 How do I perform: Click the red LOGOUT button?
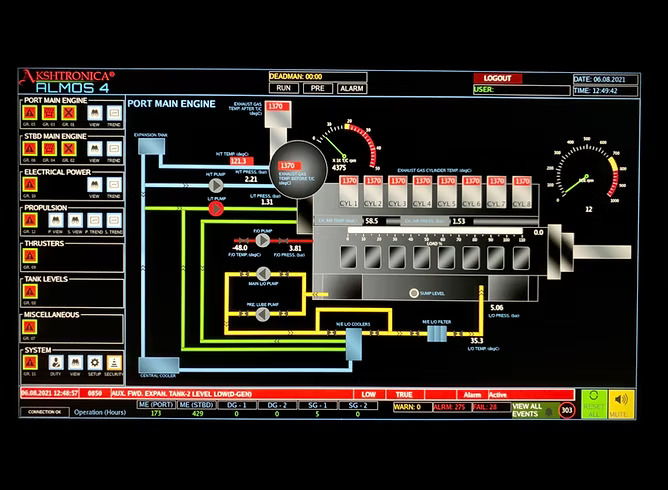[x=498, y=78]
